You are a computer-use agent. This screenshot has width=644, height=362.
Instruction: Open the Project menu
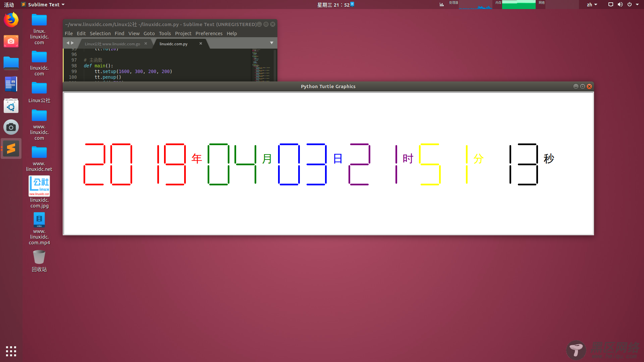pos(183,34)
